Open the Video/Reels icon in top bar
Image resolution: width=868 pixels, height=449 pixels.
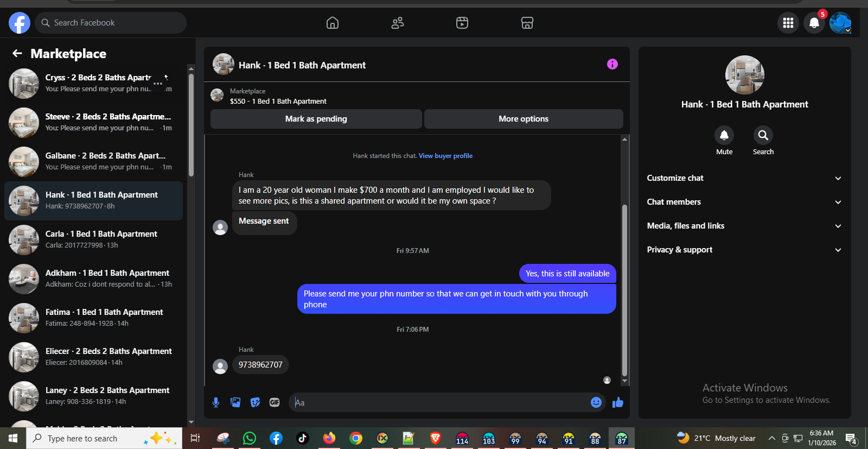click(x=462, y=23)
